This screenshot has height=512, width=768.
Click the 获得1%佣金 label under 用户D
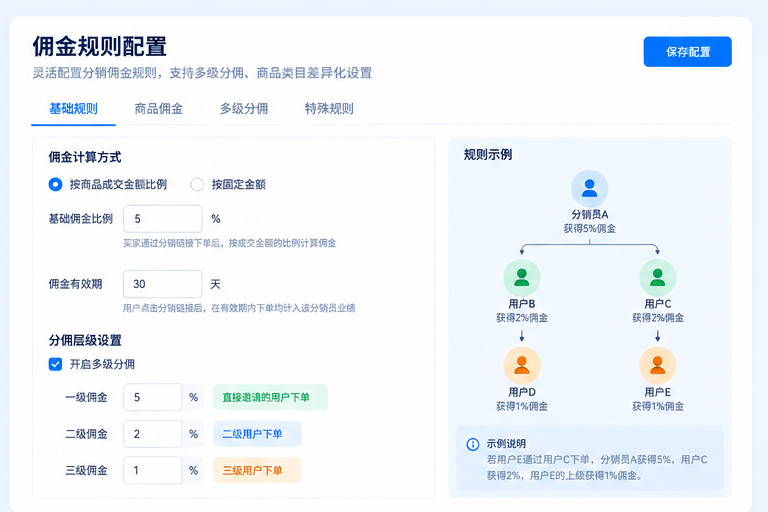[522, 407]
